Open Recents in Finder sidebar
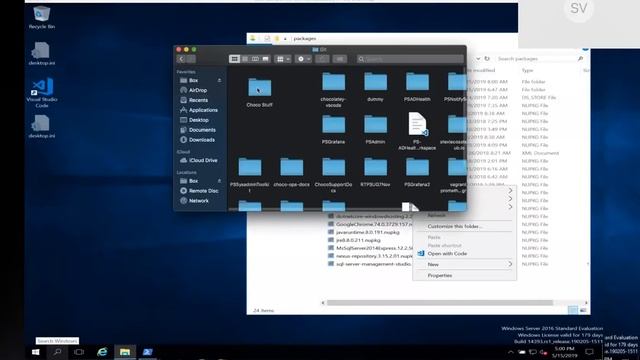Image resolution: width=640 pixels, height=360 pixels. pos(198,100)
